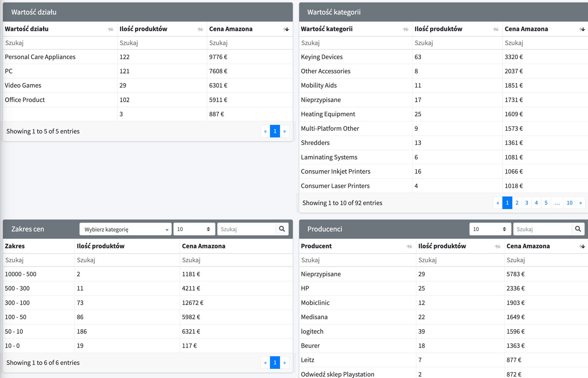Select the Personal Care Appliances row
This screenshot has width=588, height=378.
pyautogui.click(x=148, y=57)
